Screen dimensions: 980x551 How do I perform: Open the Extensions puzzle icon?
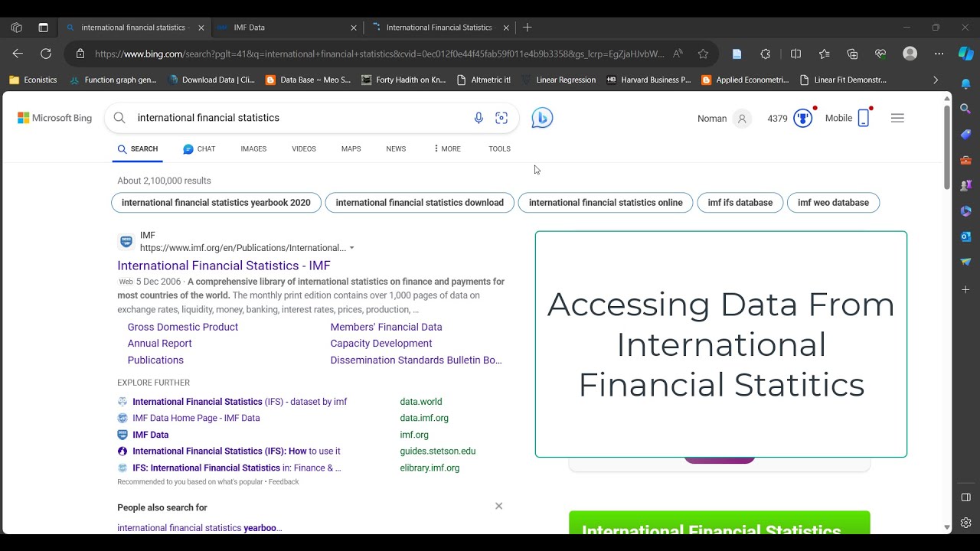click(766, 54)
